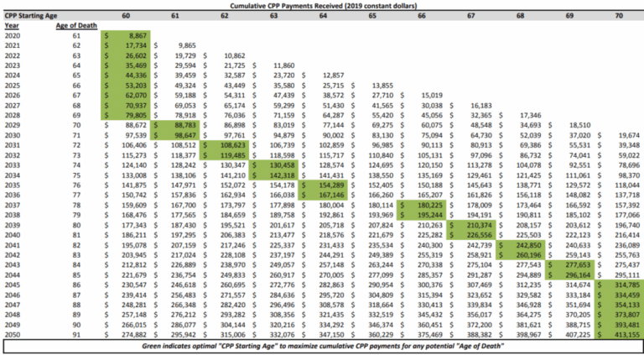This screenshot has width=644, height=355.
Task: Click the Year column header
Action: [x=11, y=25]
